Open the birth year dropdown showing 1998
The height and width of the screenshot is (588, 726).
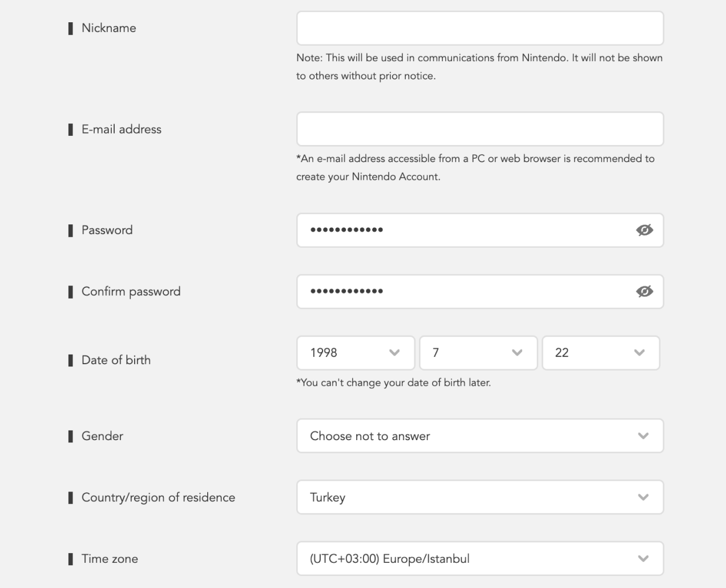click(x=356, y=353)
